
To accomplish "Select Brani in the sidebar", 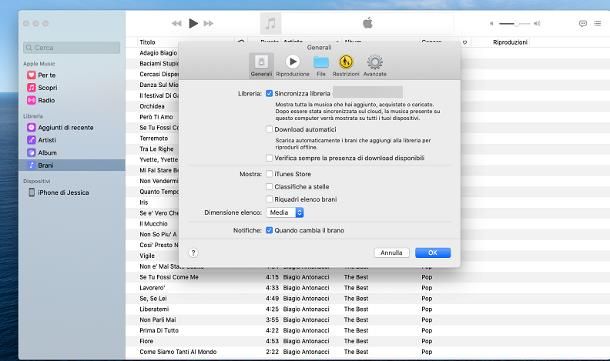I will click(x=72, y=165).
